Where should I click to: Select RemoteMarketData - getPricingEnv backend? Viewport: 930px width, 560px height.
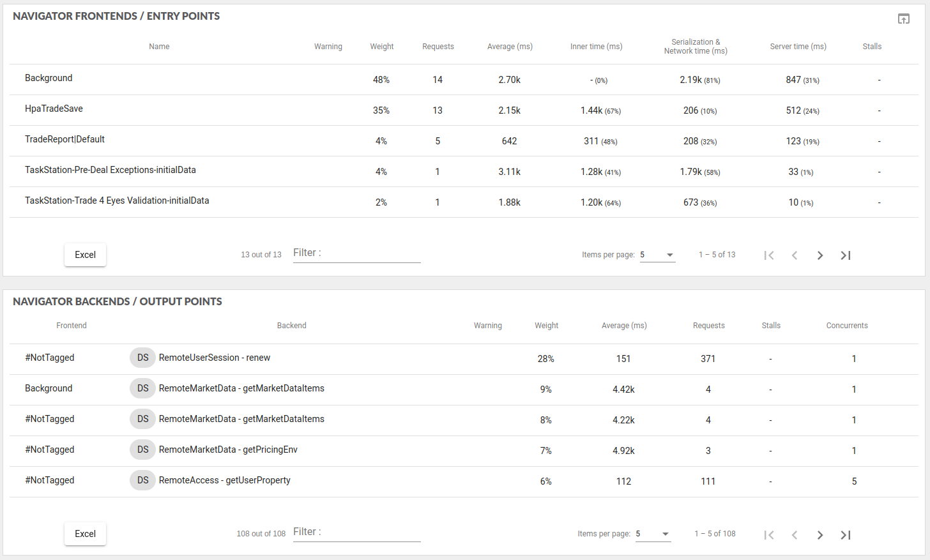[x=228, y=450]
